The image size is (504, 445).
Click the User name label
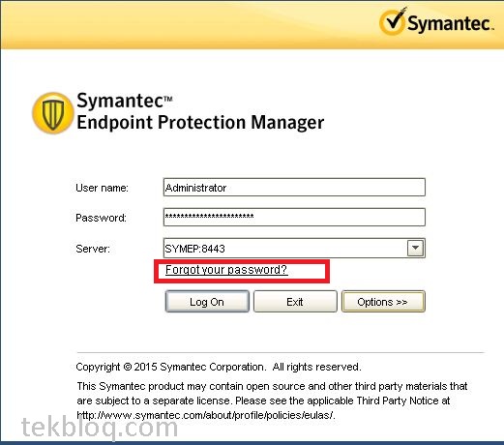click(102, 188)
